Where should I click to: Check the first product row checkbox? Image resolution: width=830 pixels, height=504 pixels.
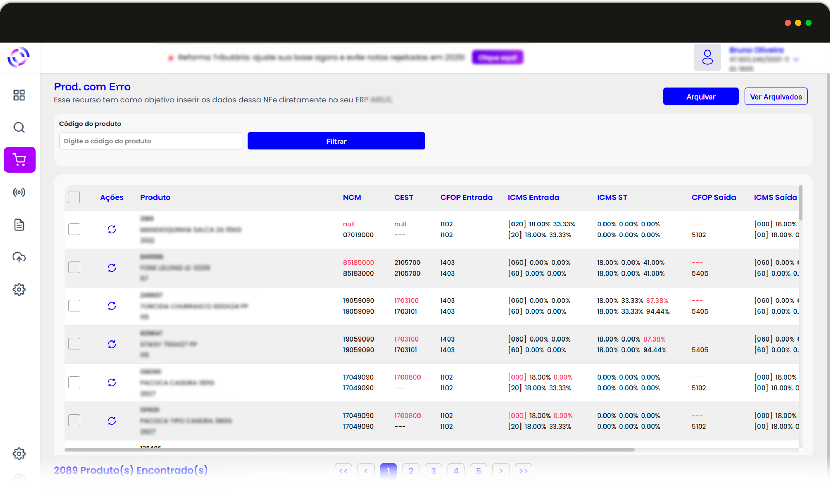click(x=74, y=229)
